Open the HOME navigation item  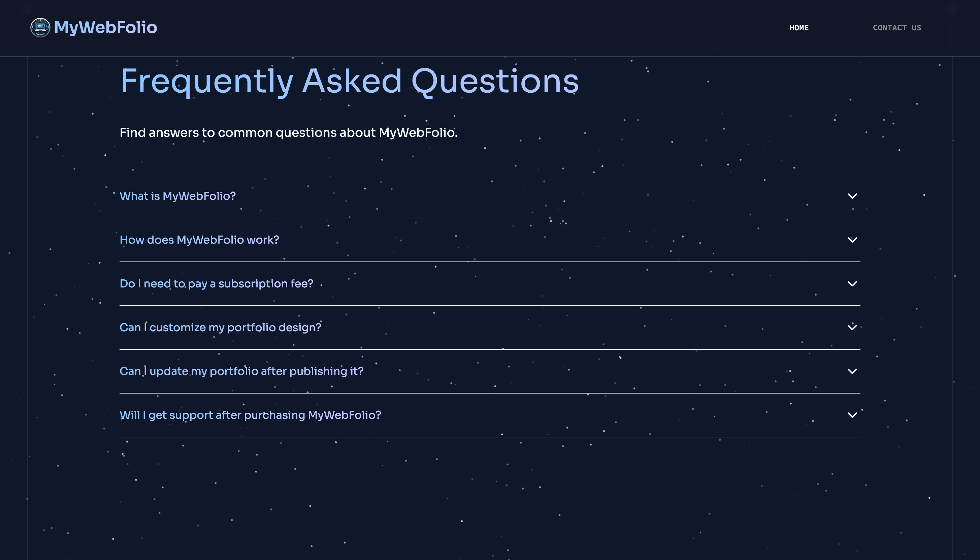pyautogui.click(x=798, y=28)
